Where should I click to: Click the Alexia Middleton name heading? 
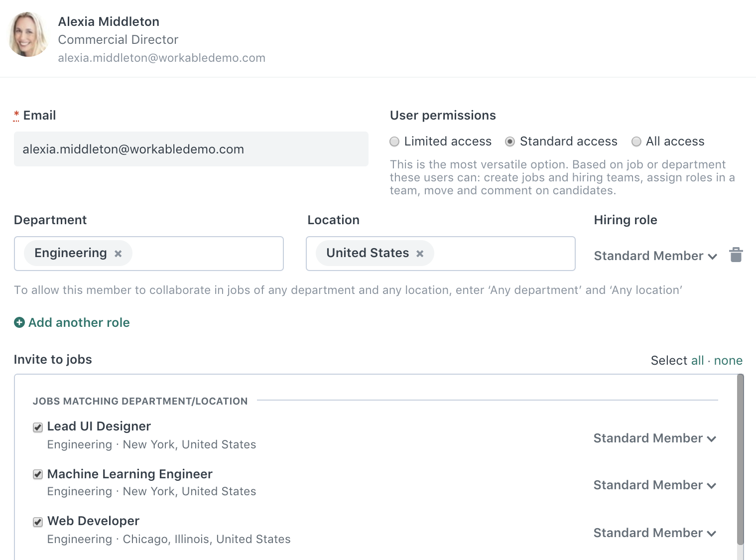(x=109, y=21)
